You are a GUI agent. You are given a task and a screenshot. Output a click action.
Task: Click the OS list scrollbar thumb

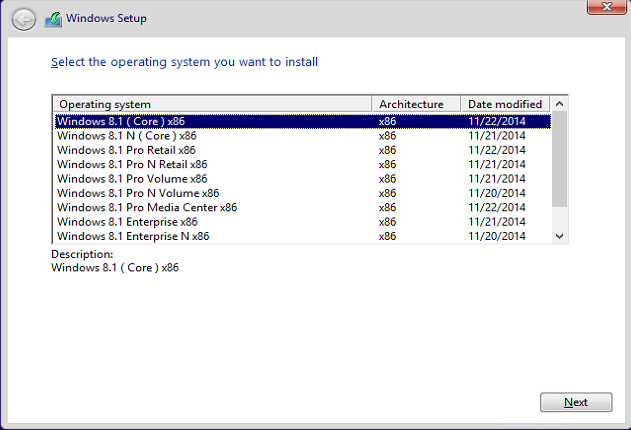[x=559, y=159]
